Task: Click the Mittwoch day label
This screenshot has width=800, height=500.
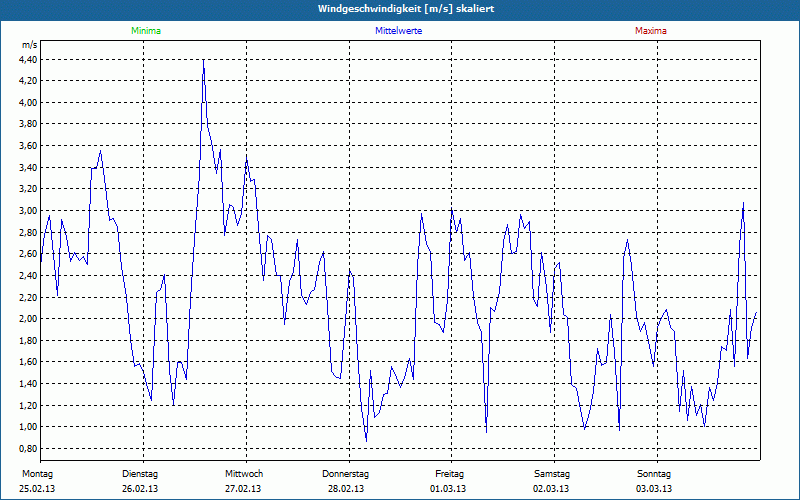Action: [x=244, y=474]
